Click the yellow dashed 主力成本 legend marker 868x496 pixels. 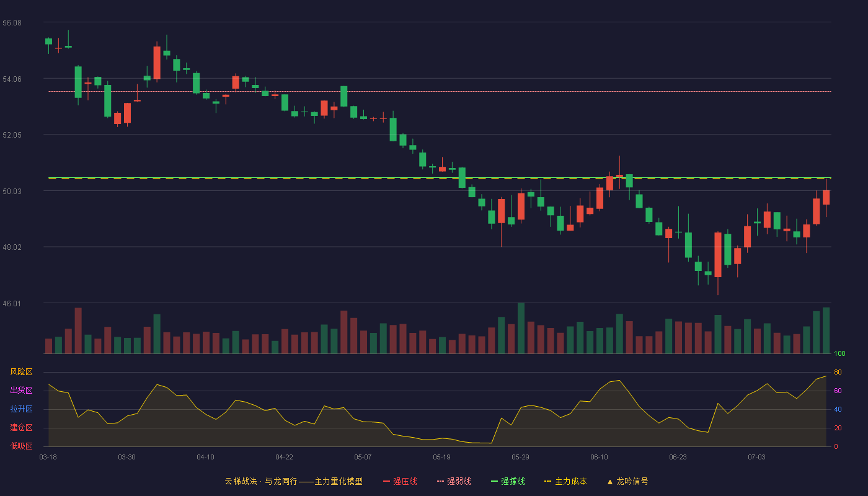pos(547,481)
